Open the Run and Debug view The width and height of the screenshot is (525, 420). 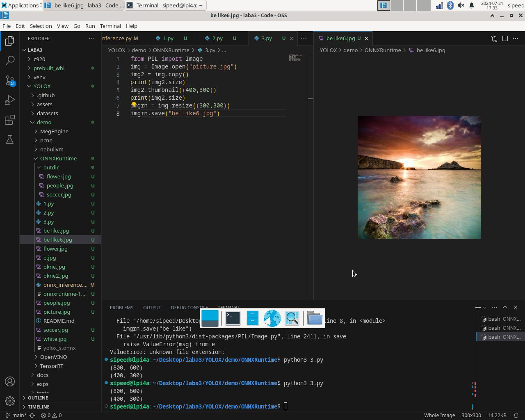coord(10,100)
